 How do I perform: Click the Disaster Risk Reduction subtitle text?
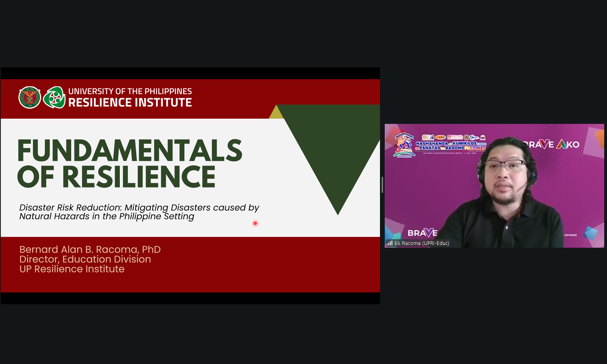[139, 212]
